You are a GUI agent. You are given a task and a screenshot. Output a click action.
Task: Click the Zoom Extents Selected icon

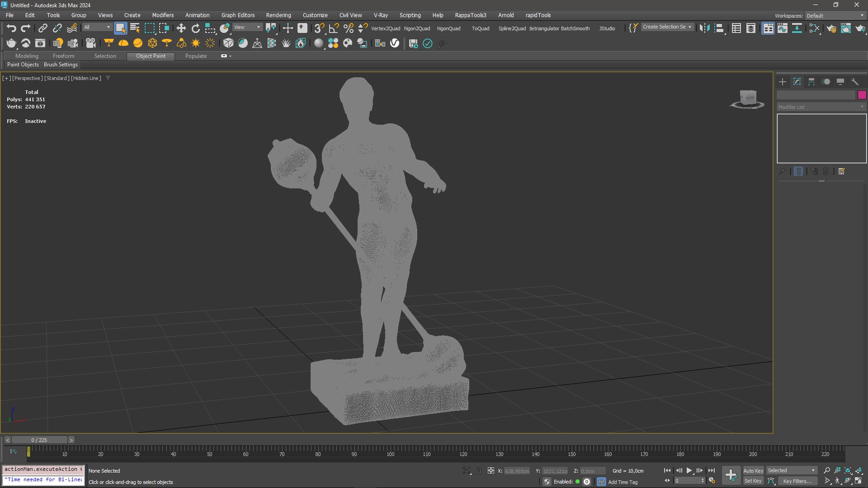click(x=848, y=470)
